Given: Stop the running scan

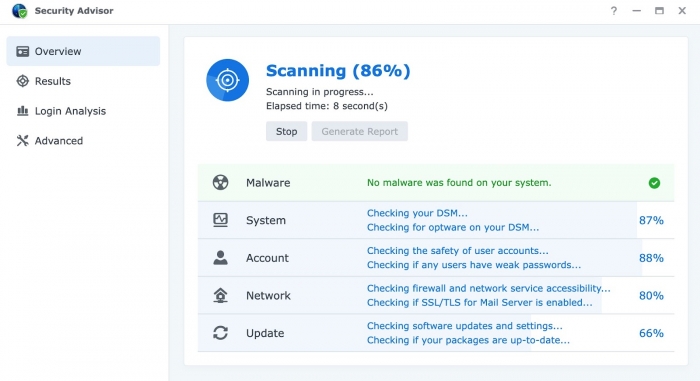Looking at the screenshot, I should (287, 131).
